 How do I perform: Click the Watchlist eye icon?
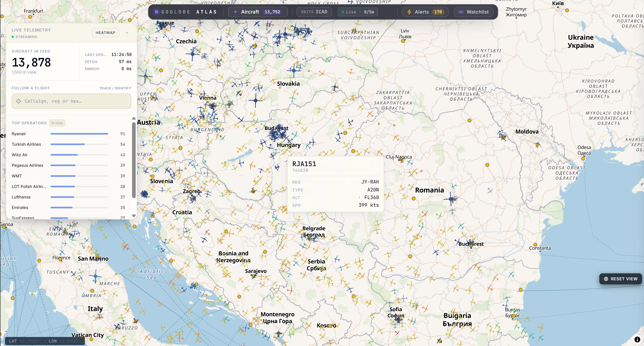(x=461, y=12)
